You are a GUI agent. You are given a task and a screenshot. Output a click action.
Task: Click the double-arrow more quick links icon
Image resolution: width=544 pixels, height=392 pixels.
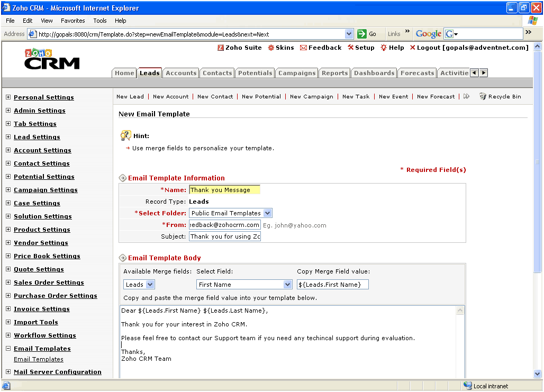466,96
